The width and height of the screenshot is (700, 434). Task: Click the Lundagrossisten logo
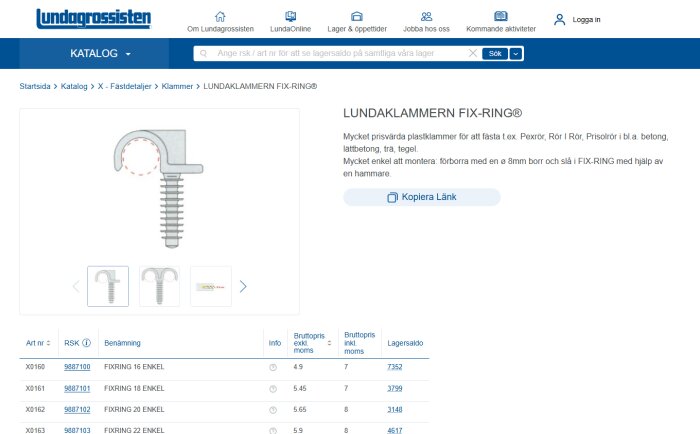pos(93,19)
